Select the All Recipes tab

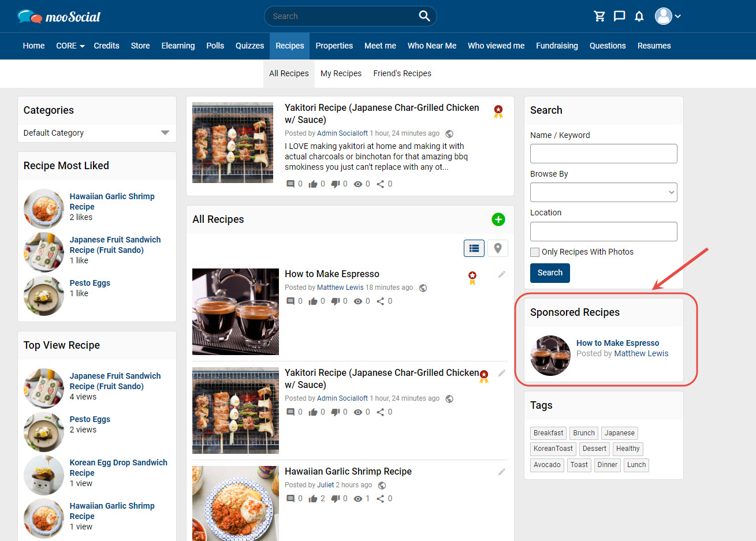coord(289,73)
